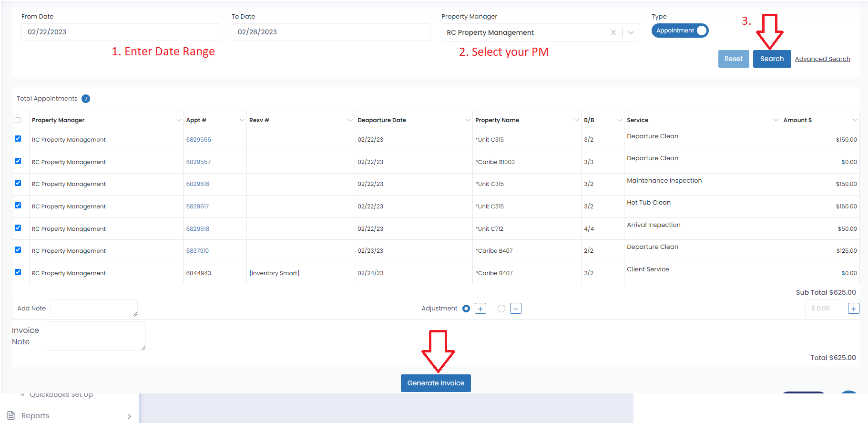Open the Deaparture Date column filter chevron
868x423 pixels.
pyautogui.click(x=468, y=120)
